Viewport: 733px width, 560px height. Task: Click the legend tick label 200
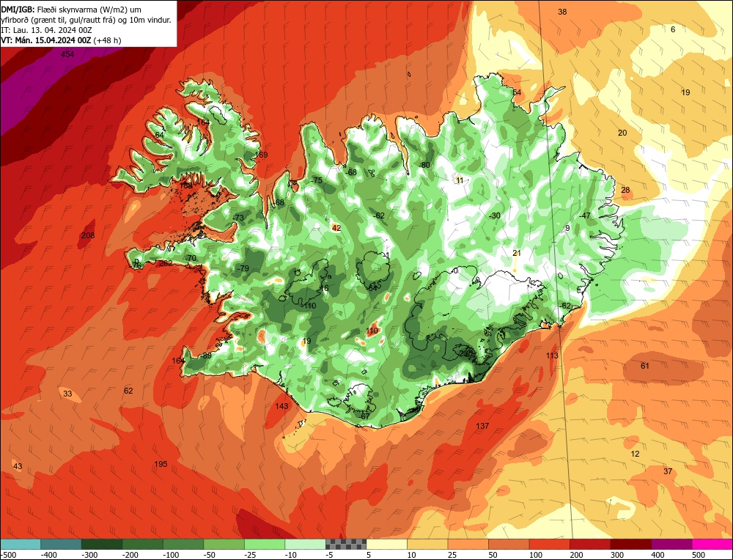click(576, 555)
